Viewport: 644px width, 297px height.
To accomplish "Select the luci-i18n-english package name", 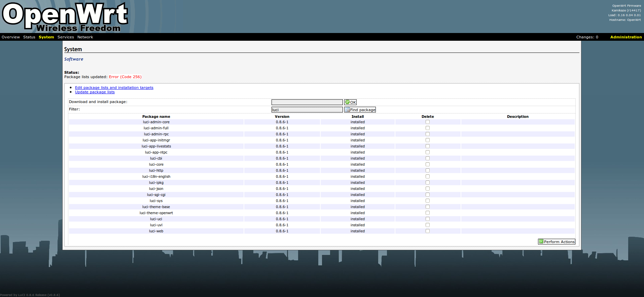I will [156, 176].
